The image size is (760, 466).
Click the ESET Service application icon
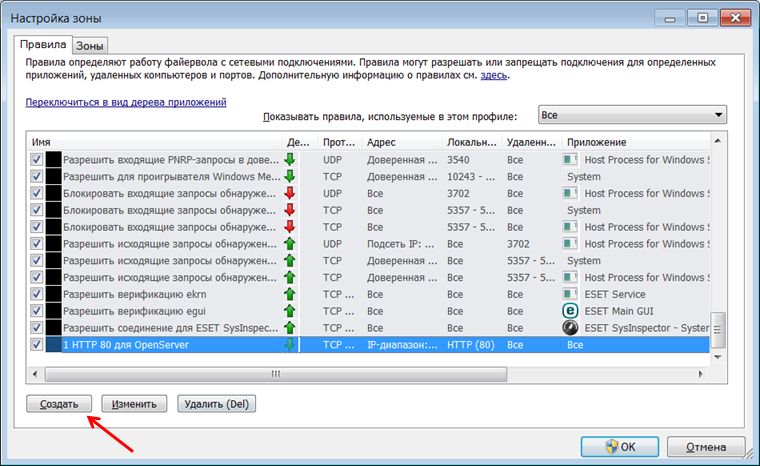[x=571, y=294]
